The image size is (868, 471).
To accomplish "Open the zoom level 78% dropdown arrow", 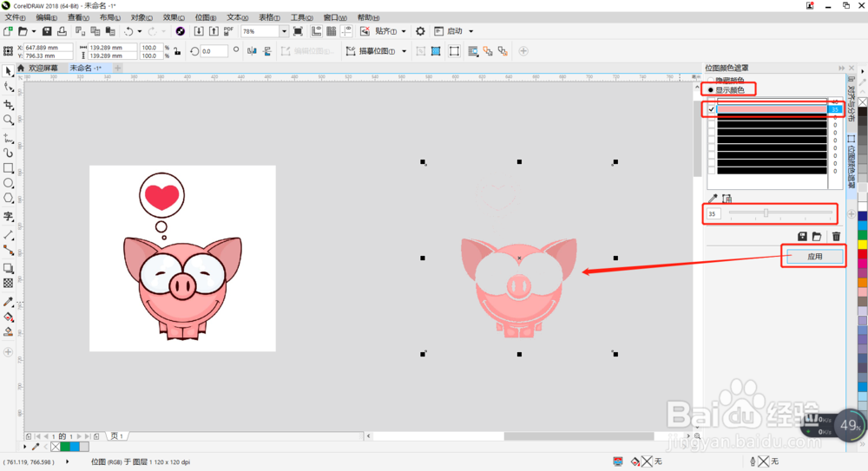I will point(284,31).
